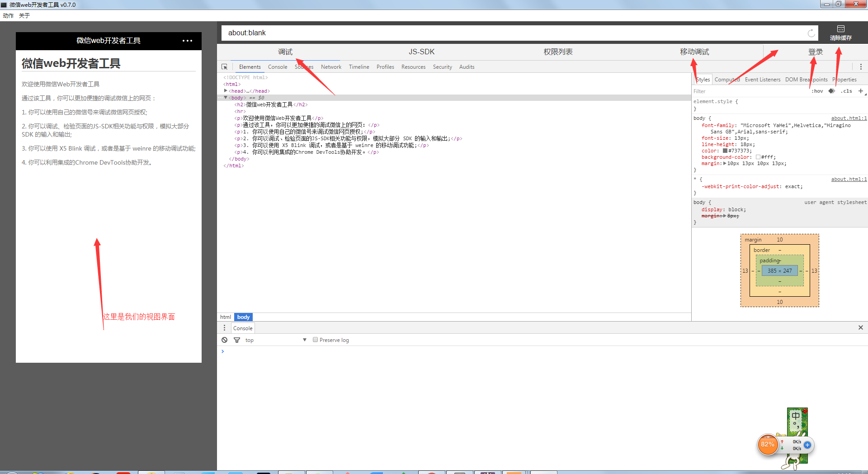
Task: Clear the console with the ban icon
Action: click(225, 340)
